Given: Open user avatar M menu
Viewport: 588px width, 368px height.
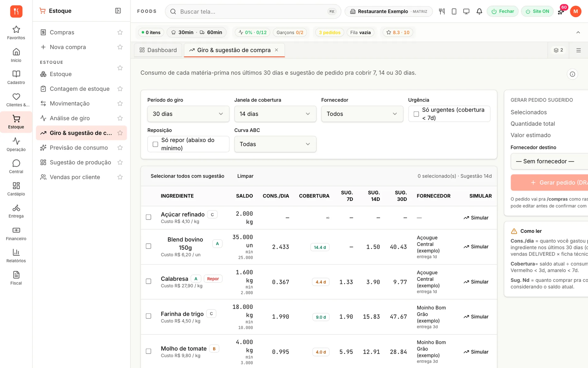Looking at the screenshot, I should coord(575,11).
